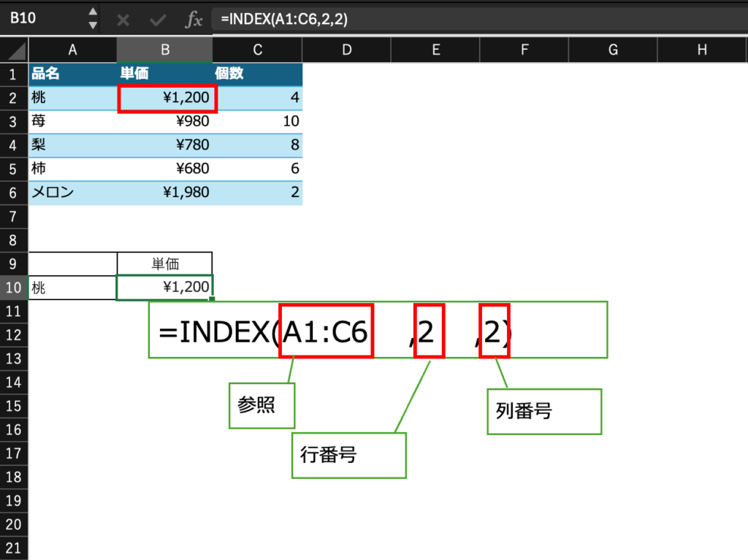This screenshot has width=748, height=560.
Task: Select the red-outlined ¥1,200 cell in row 2
Action: pyautogui.click(x=165, y=98)
